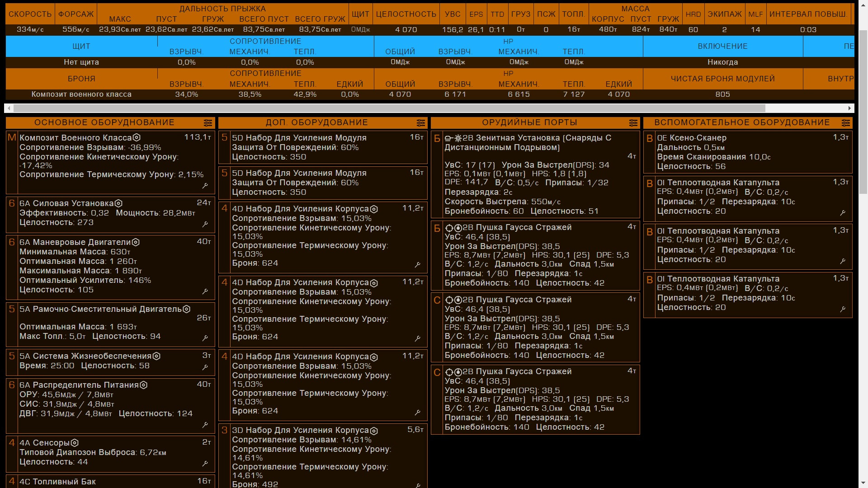Open Зенитная Установка hardpoint module selector
The width and height of the screenshot is (868, 488).
tap(535, 174)
